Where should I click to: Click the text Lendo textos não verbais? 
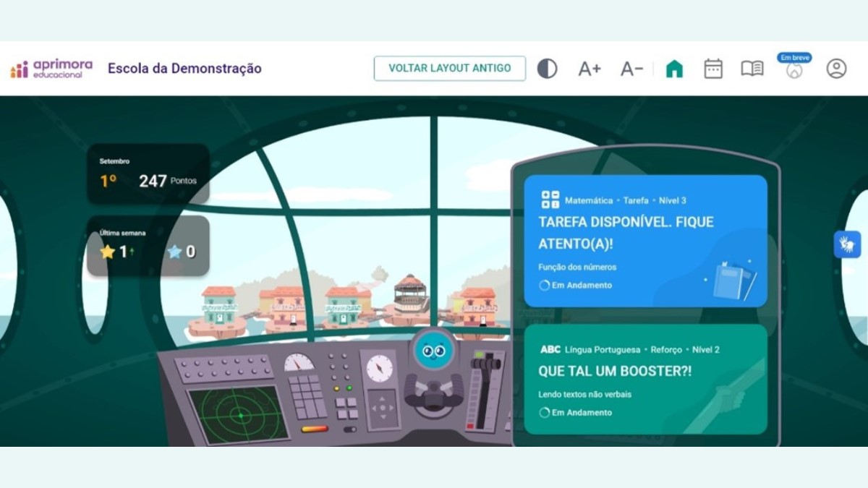[586, 395]
